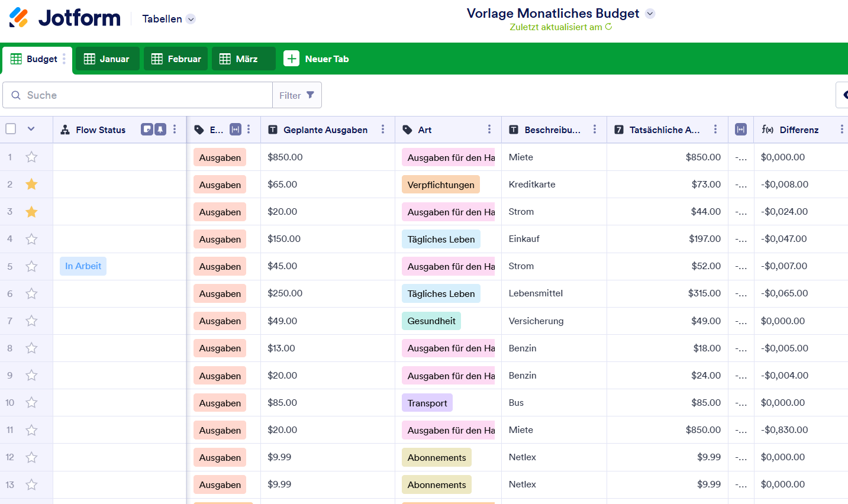Create a new tab with Neuer Tab
Image resolution: width=848 pixels, height=504 pixels.
pyautogui.click(x=317, y=59)
